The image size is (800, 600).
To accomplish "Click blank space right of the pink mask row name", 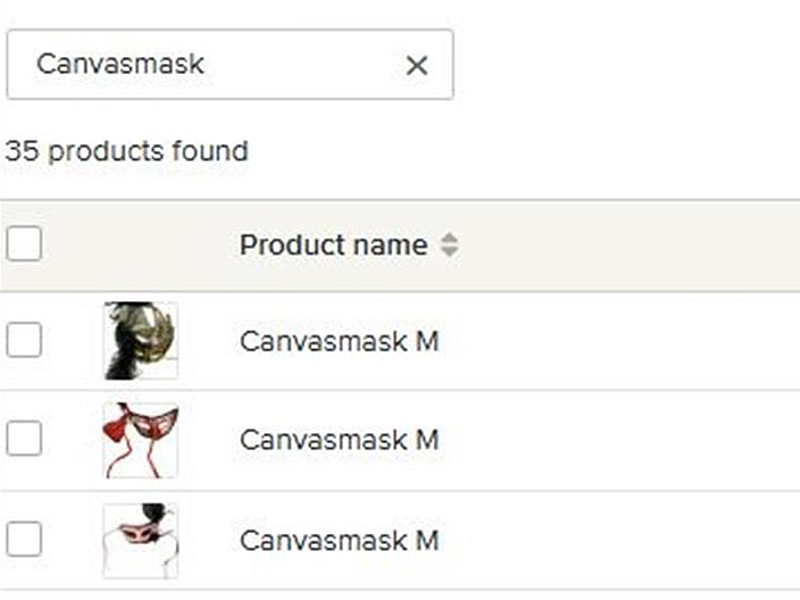I will (x=620, y=541).
